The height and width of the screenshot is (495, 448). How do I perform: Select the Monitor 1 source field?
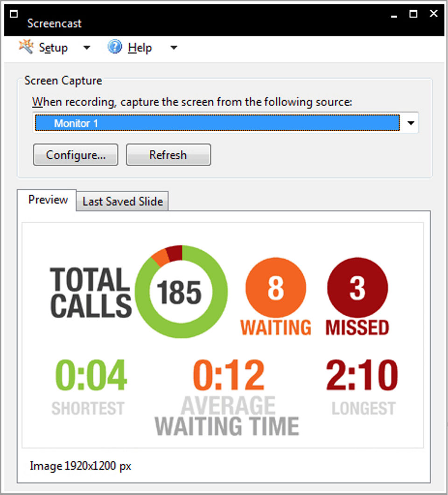coord(217,123)
